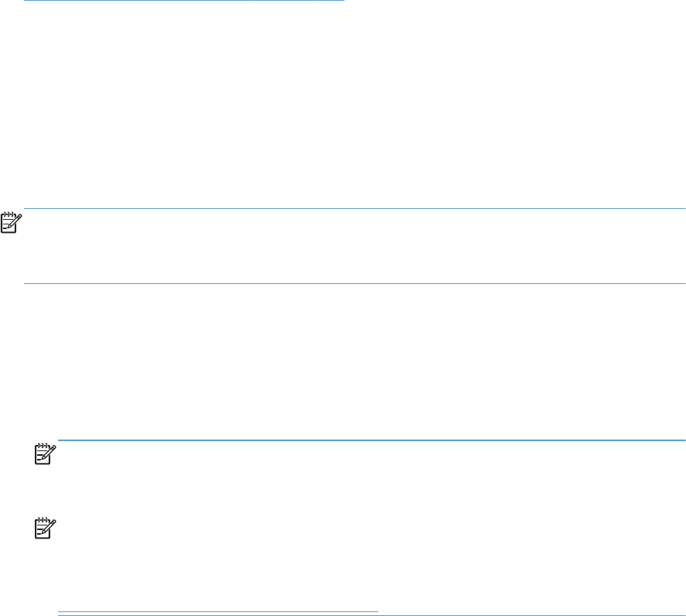The image size is (686, 616).
Task: Click the blue rule closing the first note block
Action: [354, 283]
